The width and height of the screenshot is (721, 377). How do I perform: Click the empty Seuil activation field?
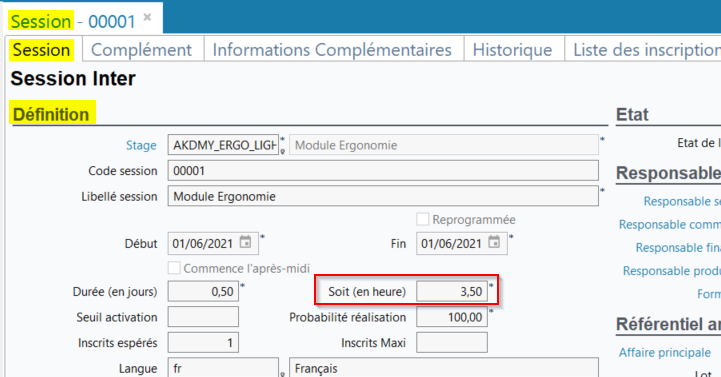pos(203,317)
